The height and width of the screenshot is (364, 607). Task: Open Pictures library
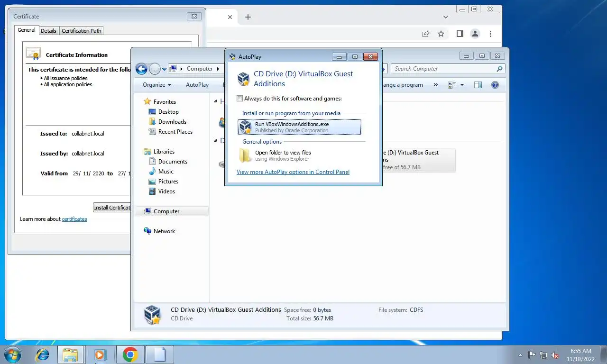tap(168, 182)
